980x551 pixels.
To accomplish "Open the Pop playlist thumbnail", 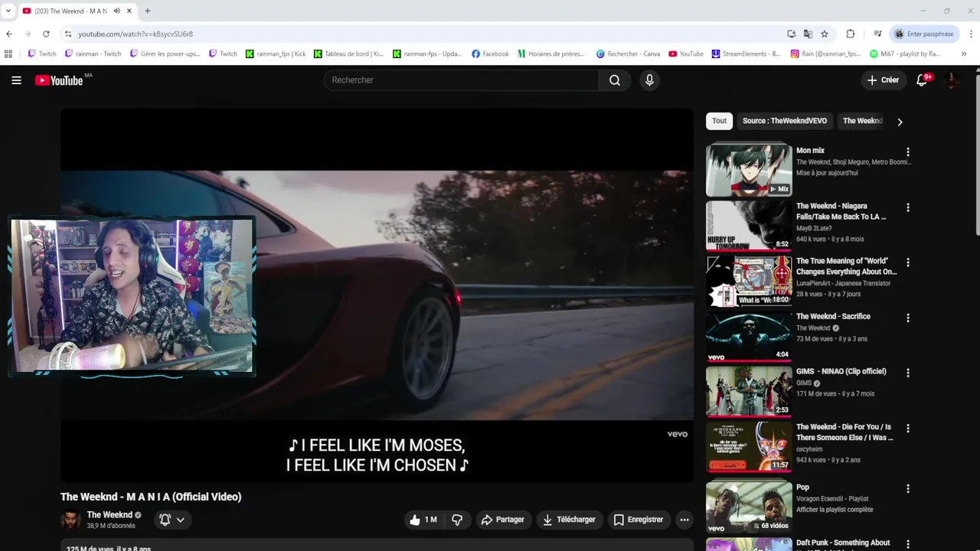I will [x=749, y=507].
